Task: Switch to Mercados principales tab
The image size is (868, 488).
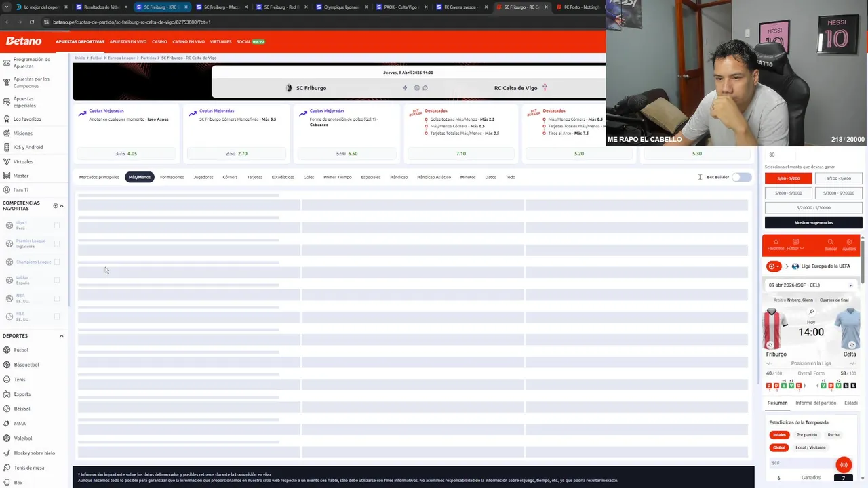Action: pyautogui.click(x=99, y=177)
